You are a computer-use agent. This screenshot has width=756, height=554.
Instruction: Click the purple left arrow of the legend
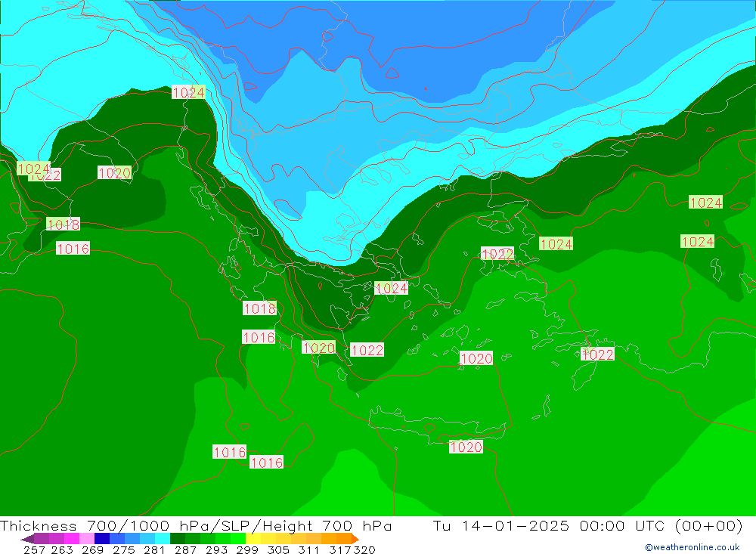pos(26,539)
